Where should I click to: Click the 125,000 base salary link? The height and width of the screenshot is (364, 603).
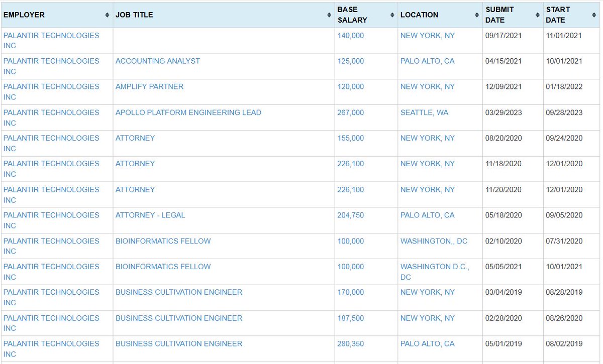[x=351, y=61]
